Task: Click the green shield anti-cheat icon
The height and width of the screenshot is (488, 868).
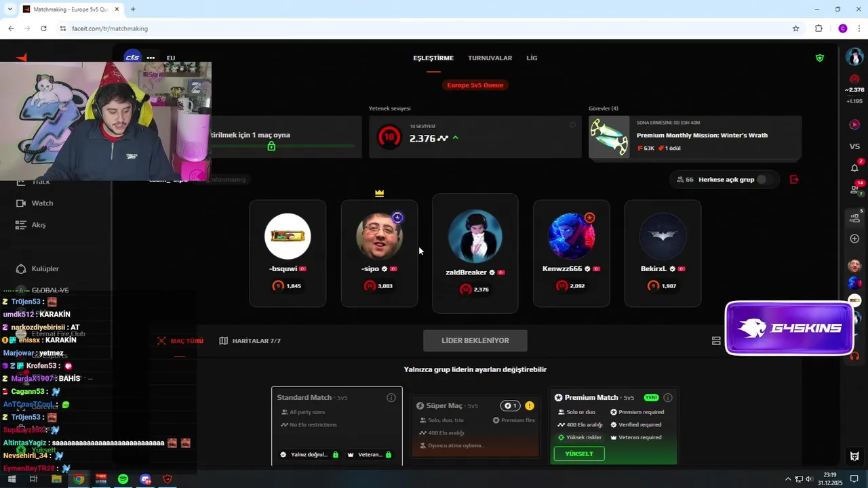Action: click(819, 58)
